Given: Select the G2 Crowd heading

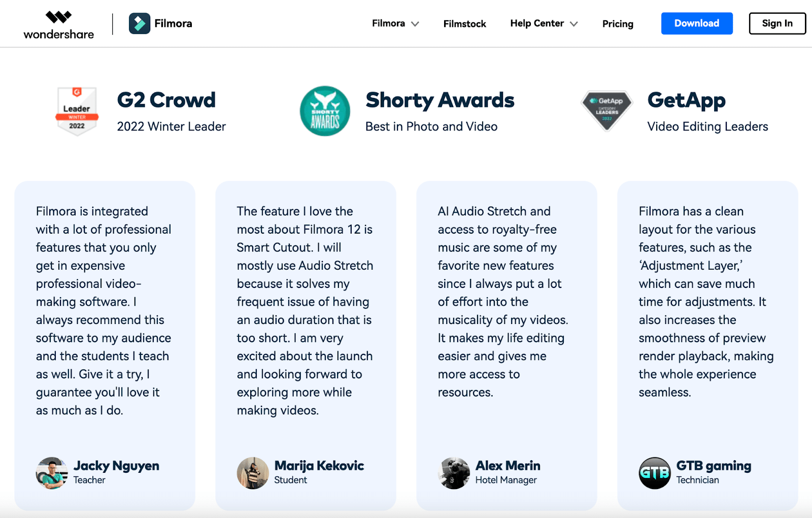Looking at the screenshot, I should click(x=166, y=100).
